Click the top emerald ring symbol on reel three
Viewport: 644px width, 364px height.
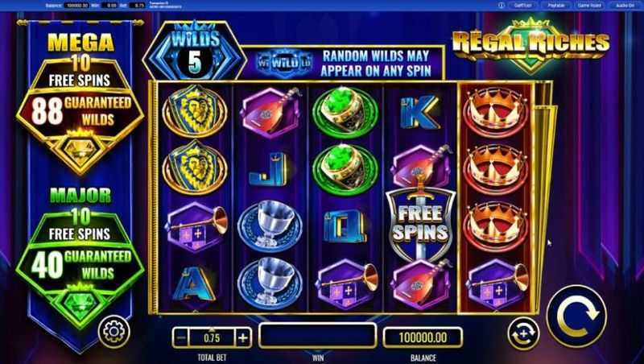[x=345, y=111]
